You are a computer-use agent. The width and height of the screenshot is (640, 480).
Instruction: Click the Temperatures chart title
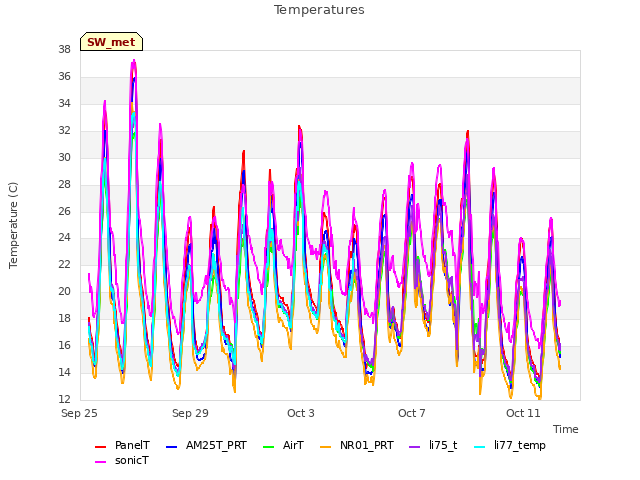(319, 10)
